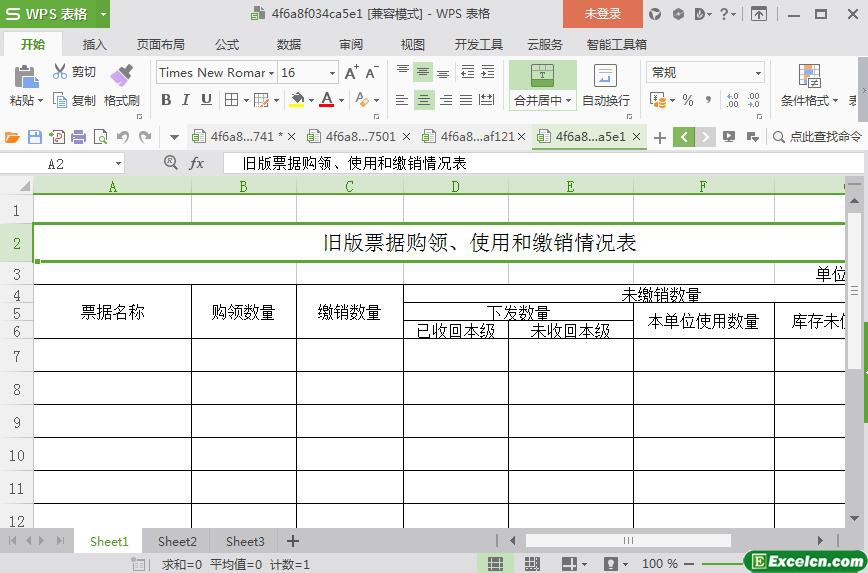Open the 数据 ribbon tab
Image resolution: width=868 pixels, height=573 pixels.
[288, 44]
